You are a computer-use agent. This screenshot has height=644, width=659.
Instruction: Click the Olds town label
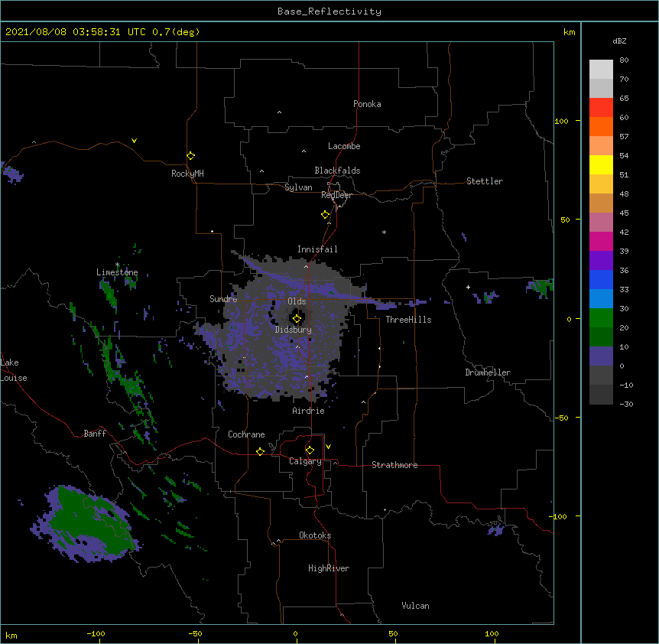297,301
